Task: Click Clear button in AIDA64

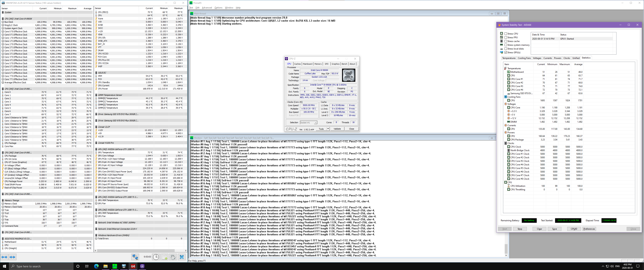Action: click(x=539, y=229)
